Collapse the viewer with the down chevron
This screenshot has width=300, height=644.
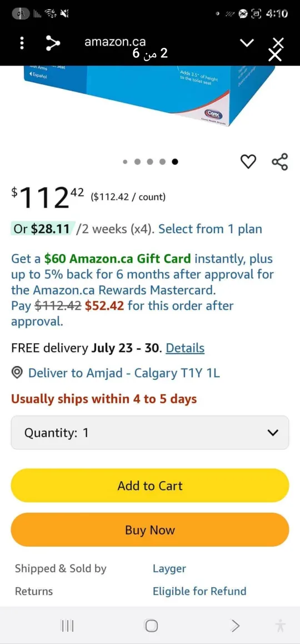[247, 43]
